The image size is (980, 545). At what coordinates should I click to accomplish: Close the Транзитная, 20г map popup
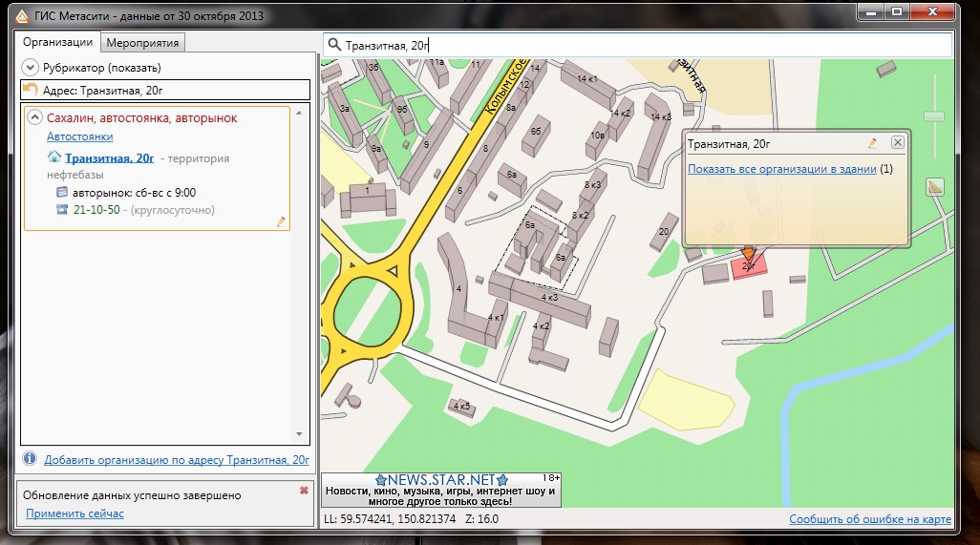[897, 142]
